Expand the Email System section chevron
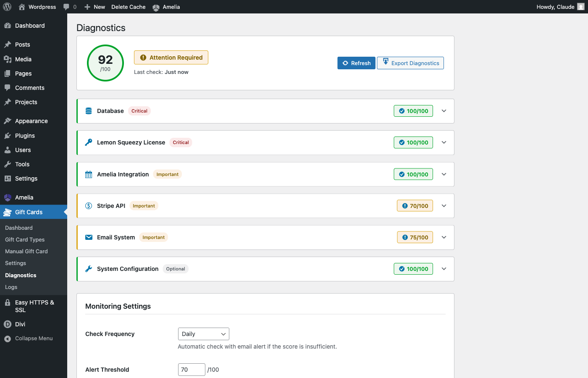Viewport: 588px width, 378px height. (444, 237)
